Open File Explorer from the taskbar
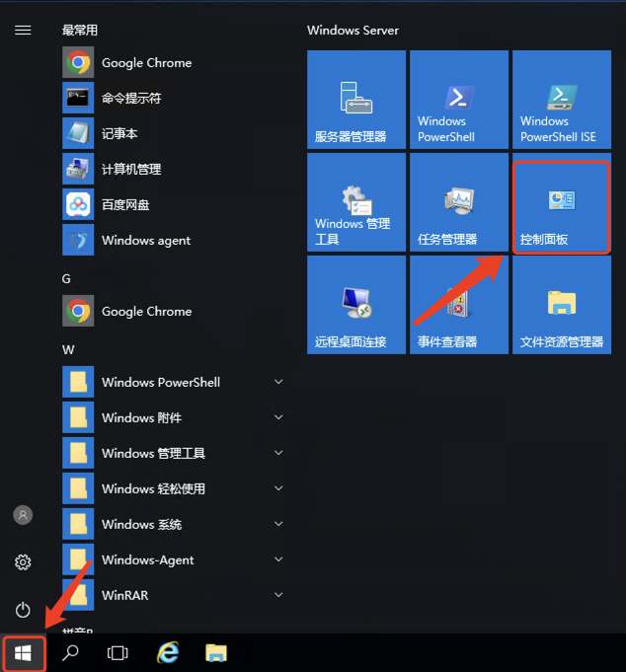 [x=216, y=653]
